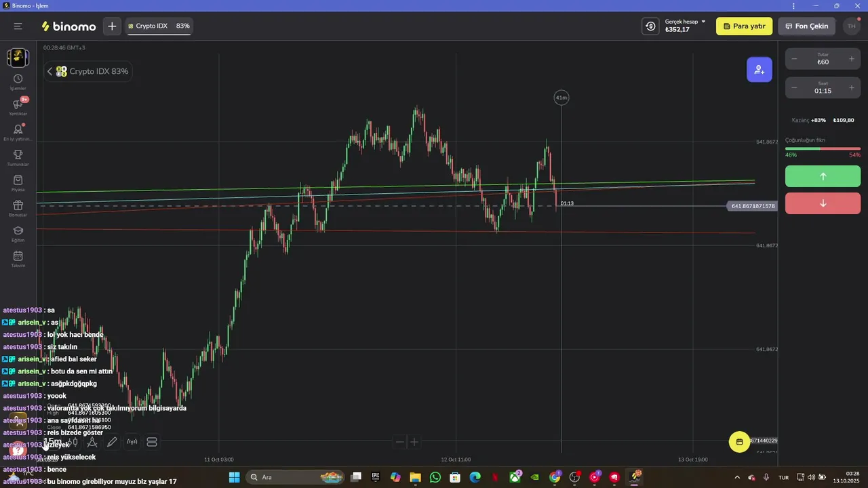
Task: Open Piyasa market shop
Action: pos(18,183)
